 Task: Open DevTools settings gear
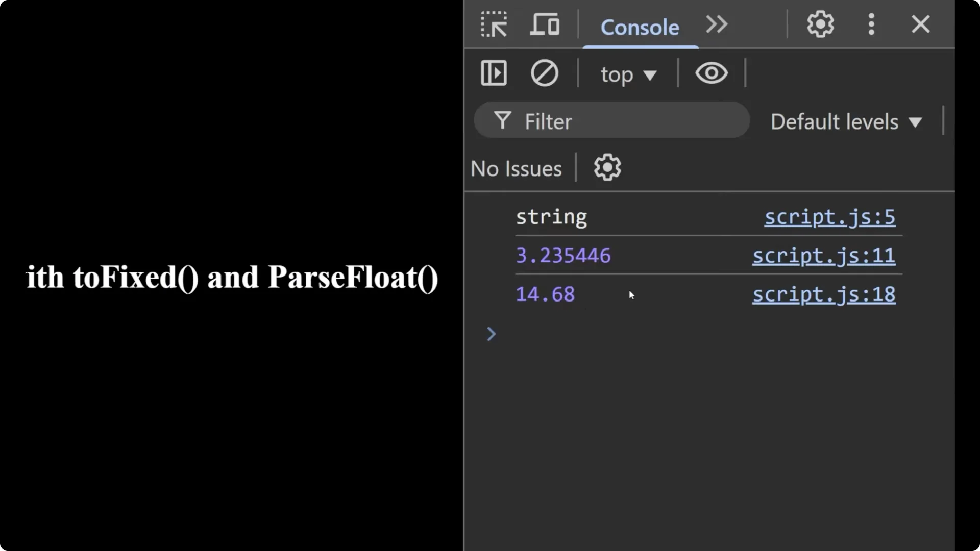point(819,24)
